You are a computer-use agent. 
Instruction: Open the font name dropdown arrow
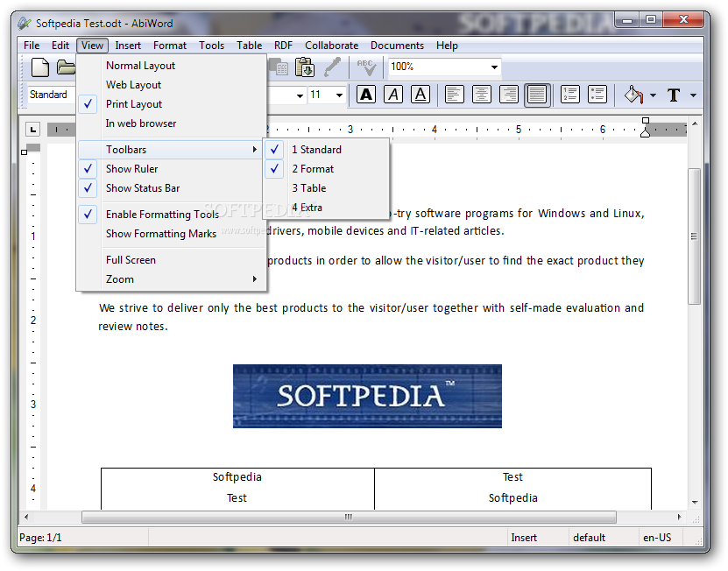(300, 95)
